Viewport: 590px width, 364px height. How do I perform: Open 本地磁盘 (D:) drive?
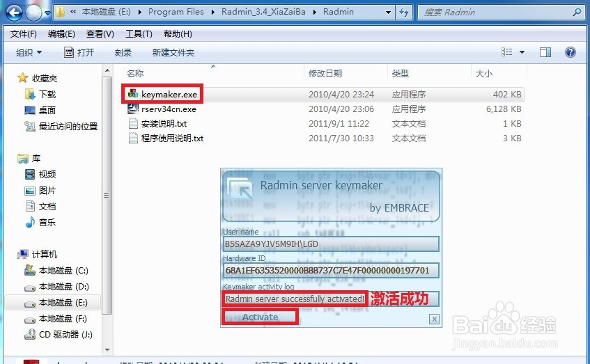click(64, 287)
